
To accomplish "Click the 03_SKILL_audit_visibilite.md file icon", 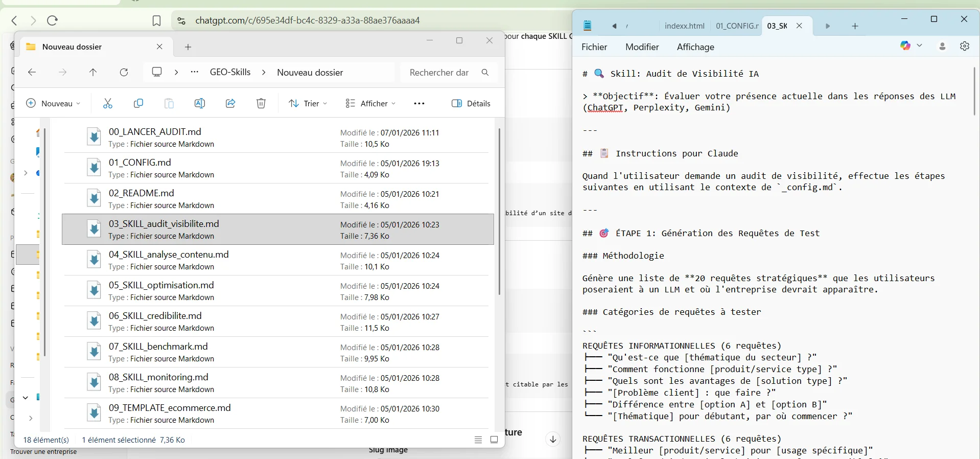I will coord(94,229).
